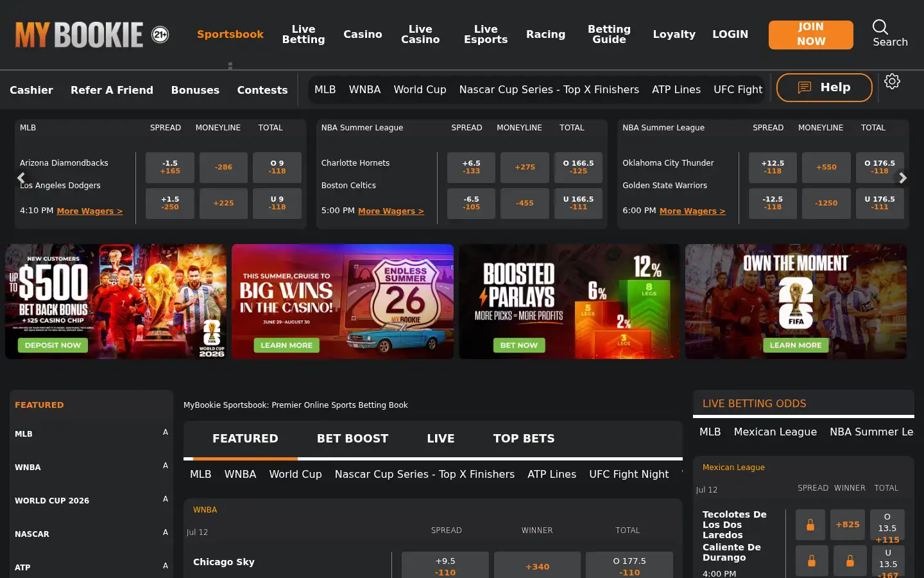
Task: Open the Search magnifier icon
Action: coord(880,27)
